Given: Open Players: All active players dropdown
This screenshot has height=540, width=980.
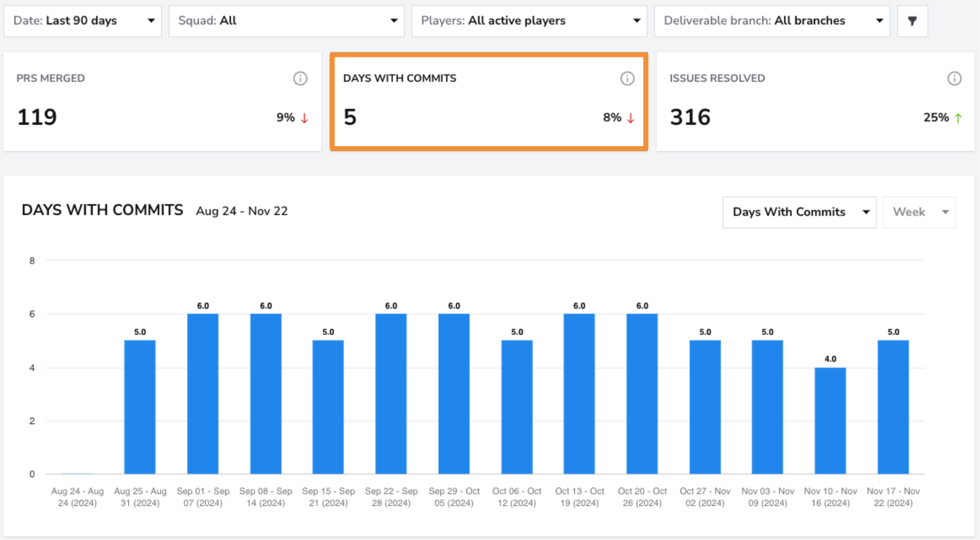Looking at the screenshot, I should [x=529, y=21].
